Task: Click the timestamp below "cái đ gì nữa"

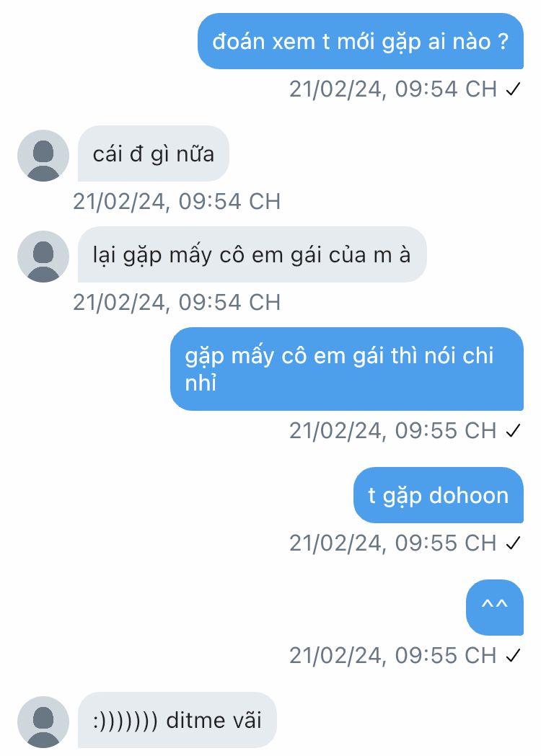Action: (x=177, y=202)
